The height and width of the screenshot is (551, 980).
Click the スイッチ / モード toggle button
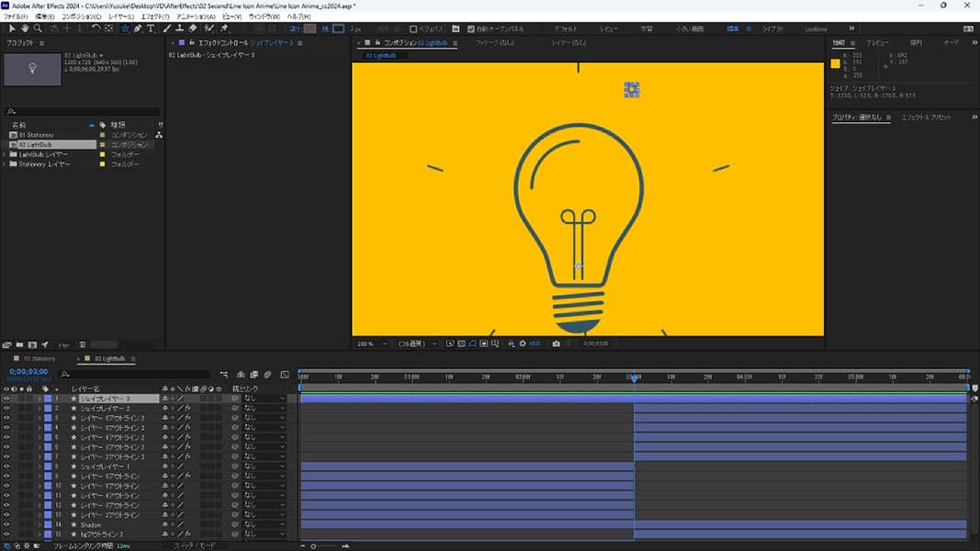tap(196, 545)
